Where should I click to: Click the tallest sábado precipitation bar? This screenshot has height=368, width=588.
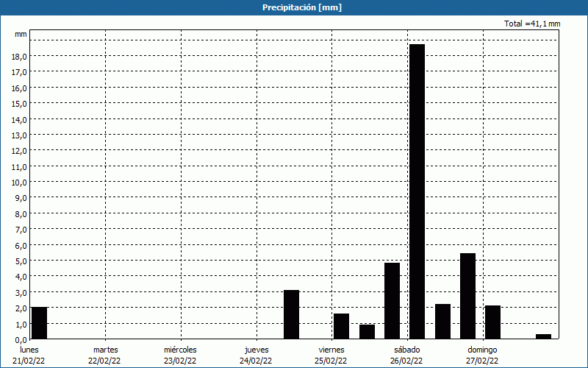point(417,191)
